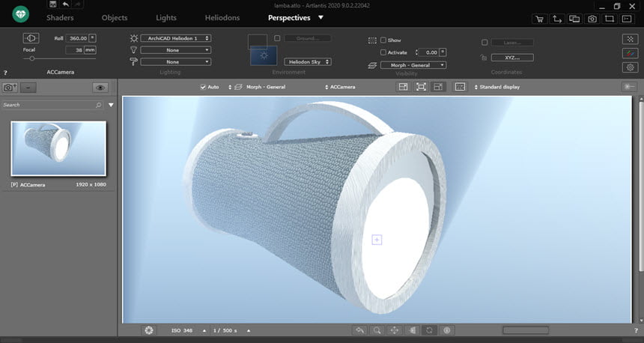The height and width of the screenshot is (343, 644).
Task: Open the Standard display dropdown
Action: (x=497, y=87)
